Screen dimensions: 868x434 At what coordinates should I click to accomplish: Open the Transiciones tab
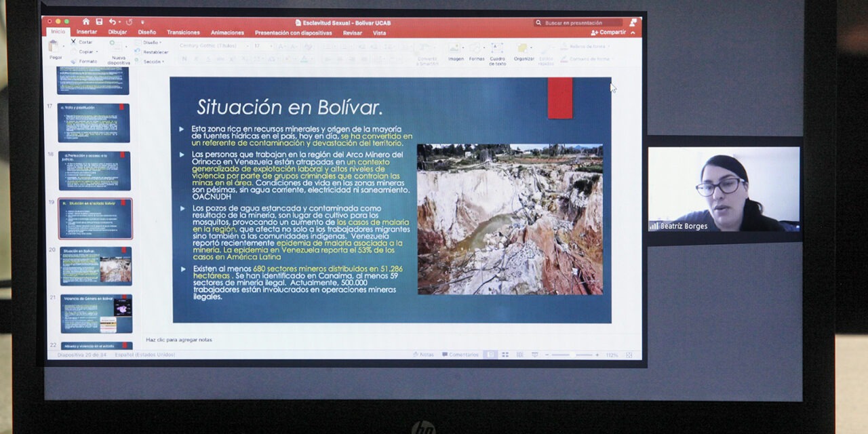click(184, 33)
